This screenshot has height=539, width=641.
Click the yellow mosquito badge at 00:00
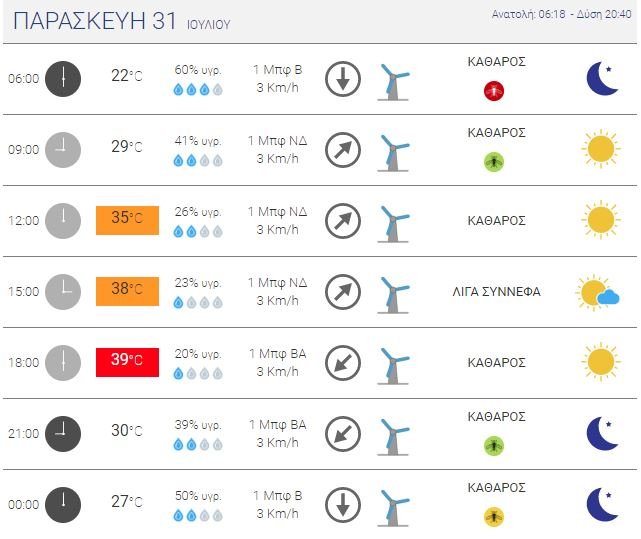tap(493, 516)
